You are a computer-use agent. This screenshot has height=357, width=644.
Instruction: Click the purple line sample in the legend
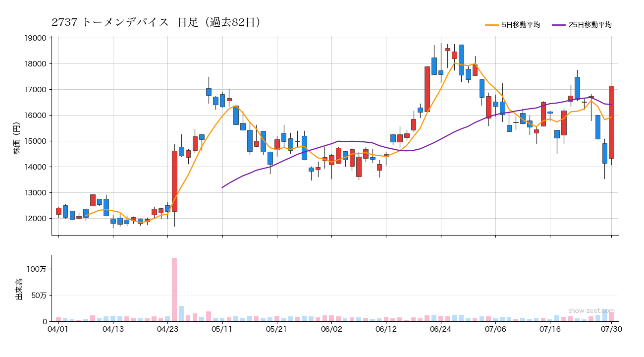tap(558, 25)
